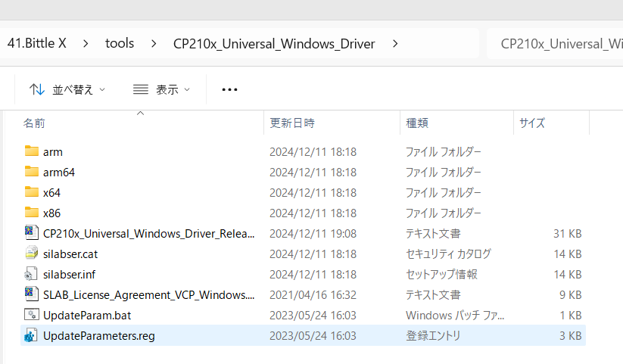Expand chevron after tools breadcrumb
Viewport: 623px width, 364px height.
[154, 43]
